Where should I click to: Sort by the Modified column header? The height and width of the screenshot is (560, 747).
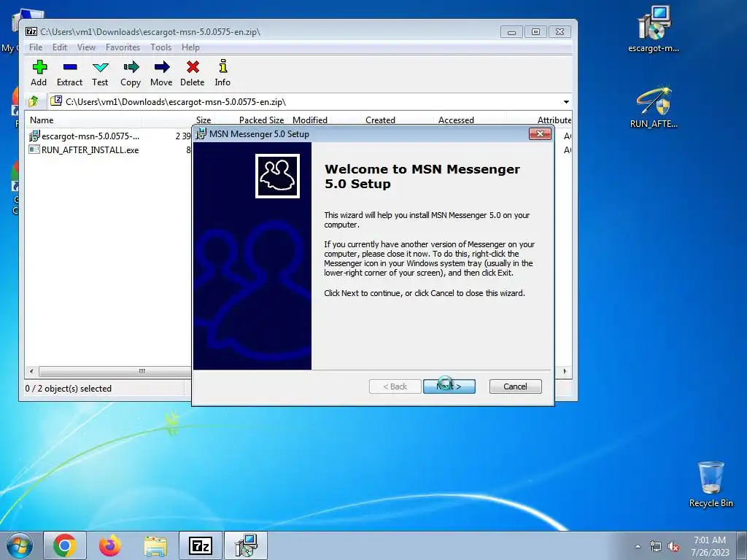(324, 120)
